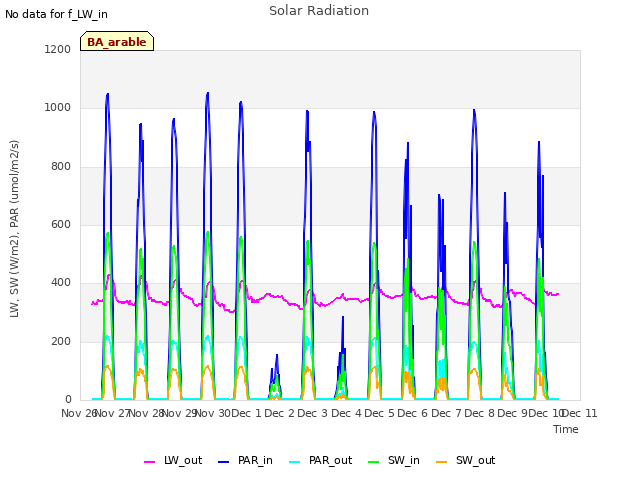This screenshot has width=640, height=480.
Task: Click the Solar Radiation chart title
Action: (x=319, y=11)
